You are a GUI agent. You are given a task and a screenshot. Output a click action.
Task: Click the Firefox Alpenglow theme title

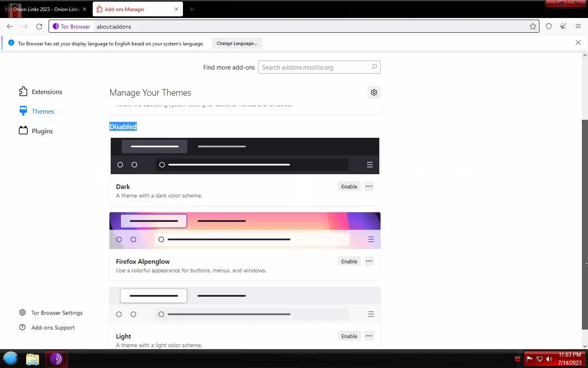point(143,262)
